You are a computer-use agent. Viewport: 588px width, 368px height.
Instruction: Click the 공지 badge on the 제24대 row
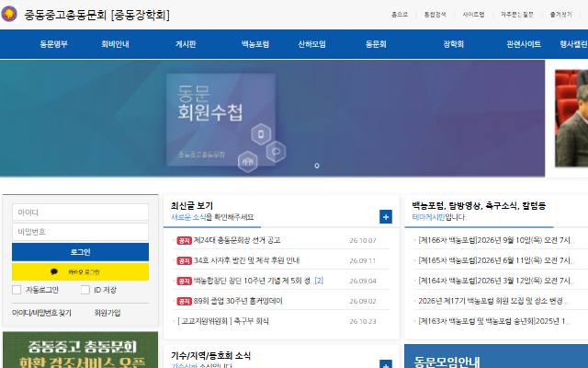[184, 241]
